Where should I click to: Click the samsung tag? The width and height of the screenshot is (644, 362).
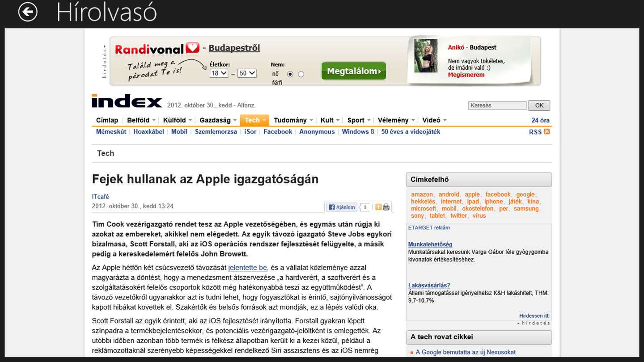point(526,209)
